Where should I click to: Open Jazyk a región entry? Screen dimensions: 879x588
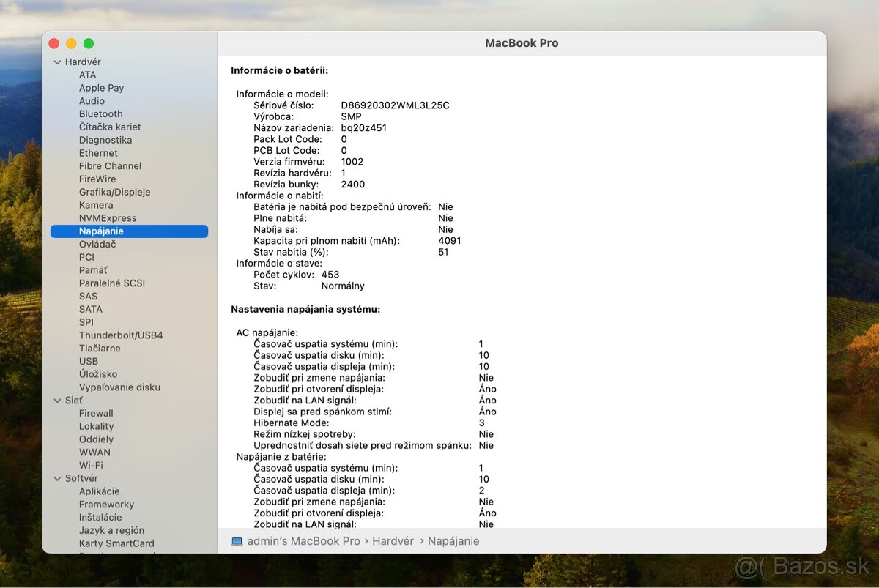[x=111, y=531]
